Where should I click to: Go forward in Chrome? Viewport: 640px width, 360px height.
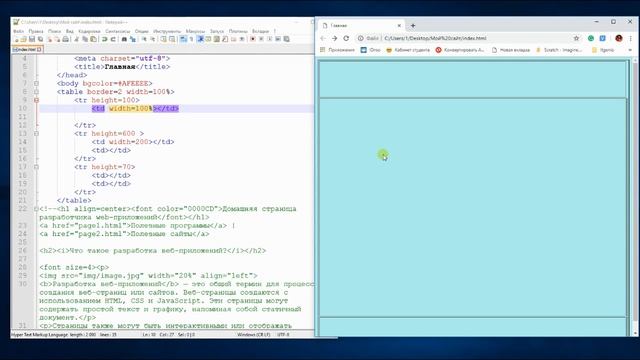(334, 38)
